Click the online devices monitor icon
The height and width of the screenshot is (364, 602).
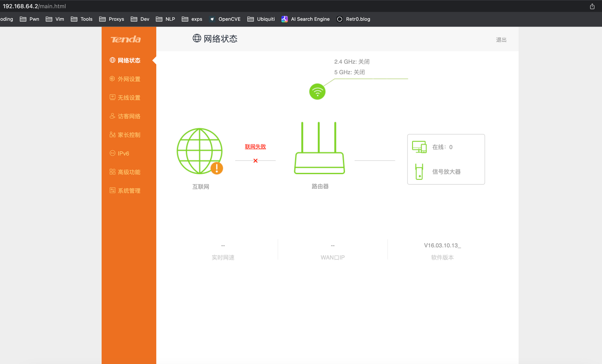(x=419, y=147)
